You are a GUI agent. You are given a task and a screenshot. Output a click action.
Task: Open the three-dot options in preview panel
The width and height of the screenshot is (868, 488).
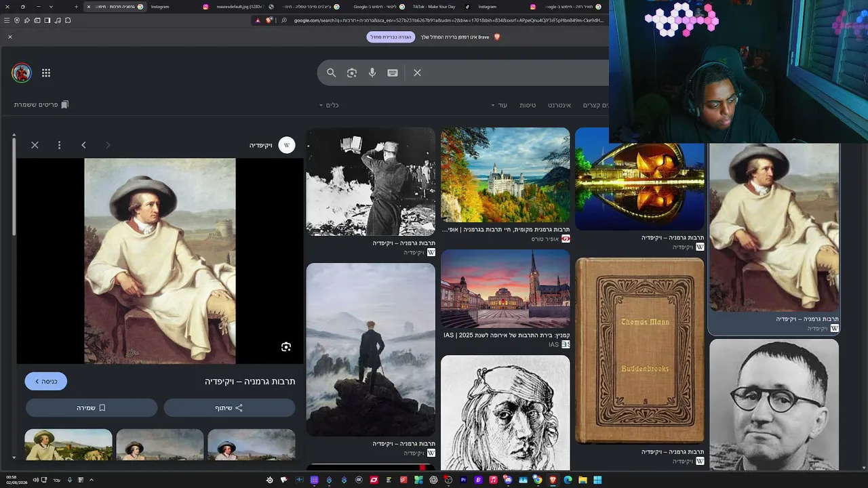tap(59, 145)
